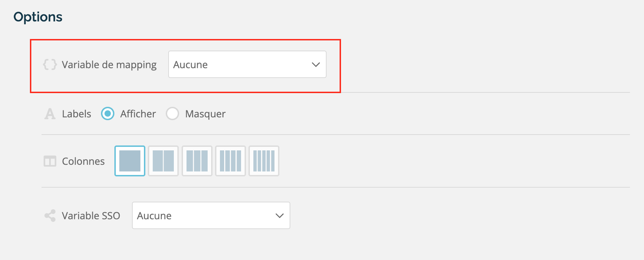Image resolution: width=644 pixels, height=260 pixels.
Task: Pick the three column layout
Action: coord(197,161)
